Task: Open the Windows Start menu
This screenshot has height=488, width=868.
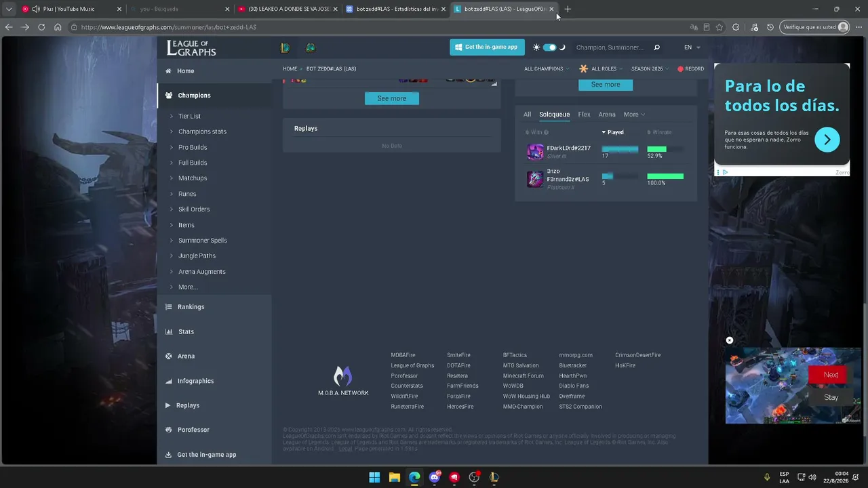Action: point(374,477)
